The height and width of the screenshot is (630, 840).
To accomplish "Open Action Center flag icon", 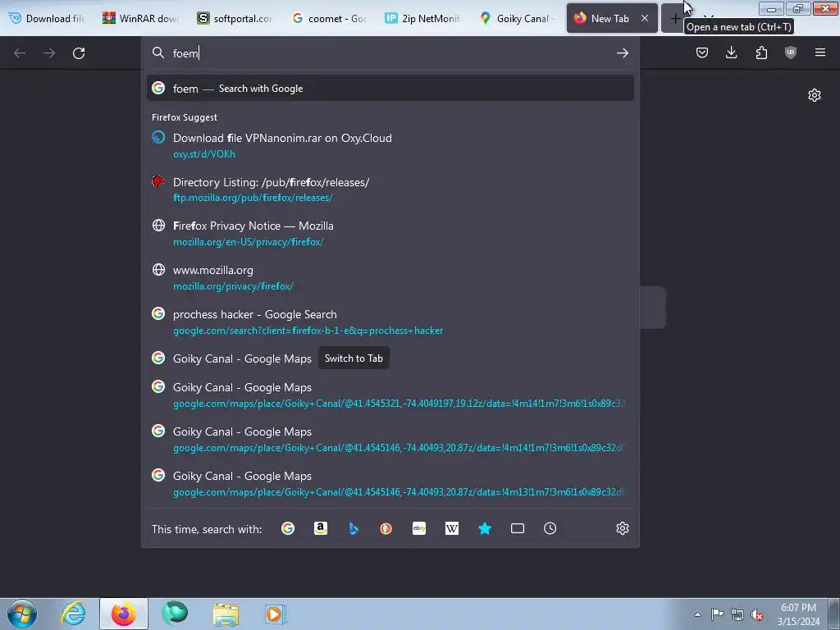I will coord(717,614).
